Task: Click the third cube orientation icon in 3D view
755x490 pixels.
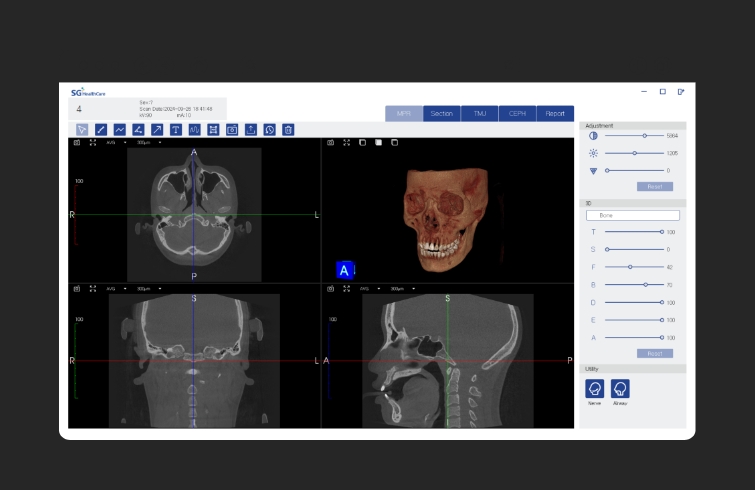Action: pos(394,142)
